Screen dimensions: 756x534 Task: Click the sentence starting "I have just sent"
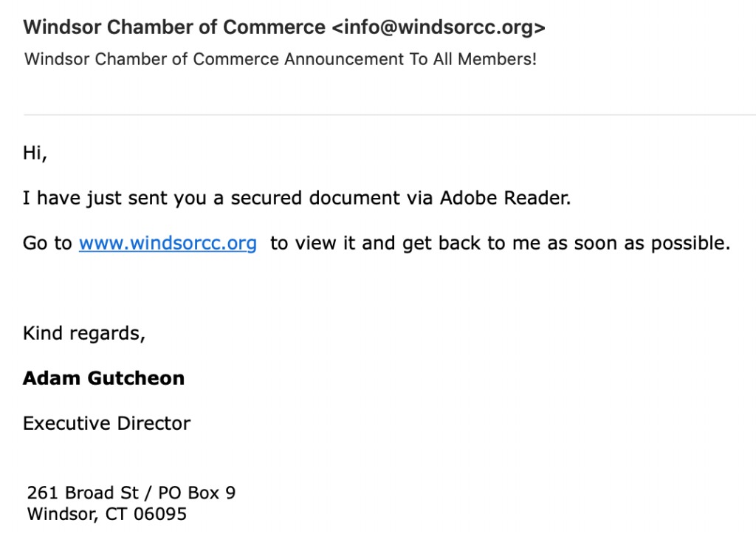pyautogui.click(x=297, y=198)
